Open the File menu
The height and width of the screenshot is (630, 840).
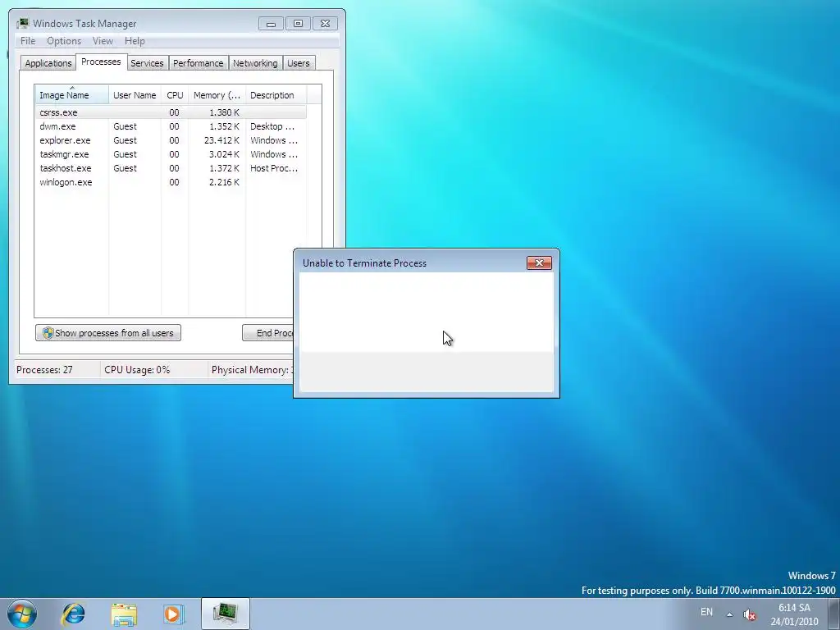28,41
